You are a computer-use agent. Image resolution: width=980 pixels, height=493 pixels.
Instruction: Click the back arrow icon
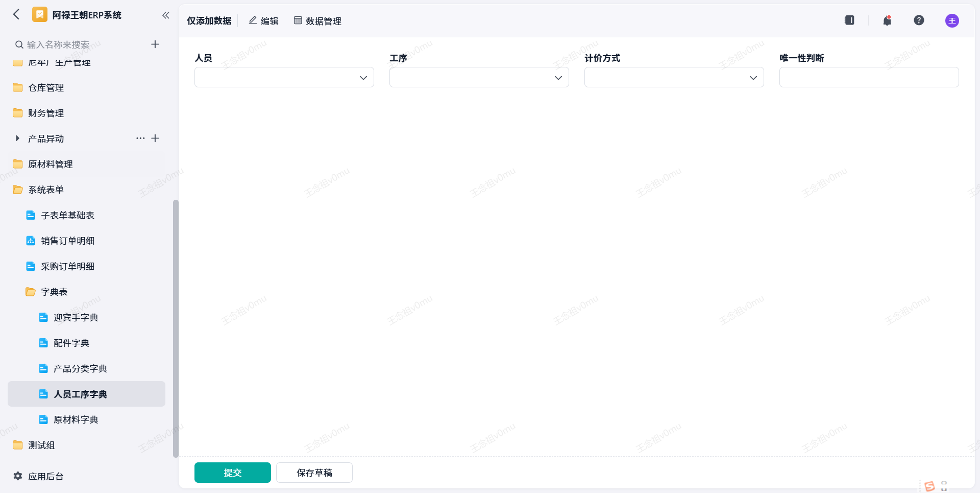16,14
